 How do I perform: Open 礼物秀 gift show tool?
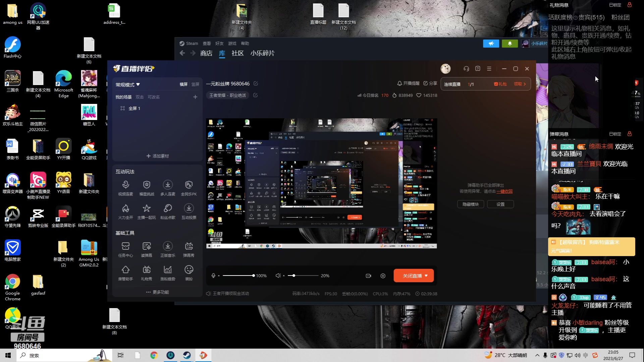pyautogui.click(x=147, y=273)
